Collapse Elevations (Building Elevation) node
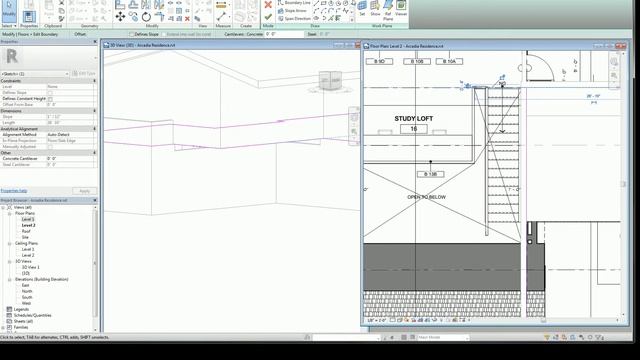Screen dimensions: 640x360 pos(9,279)
